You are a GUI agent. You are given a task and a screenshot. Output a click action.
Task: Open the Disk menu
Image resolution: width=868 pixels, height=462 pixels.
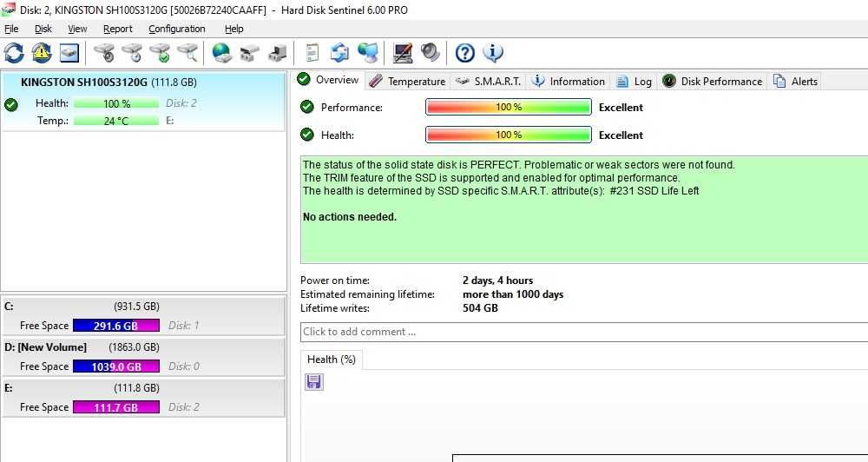coord(43,29)
